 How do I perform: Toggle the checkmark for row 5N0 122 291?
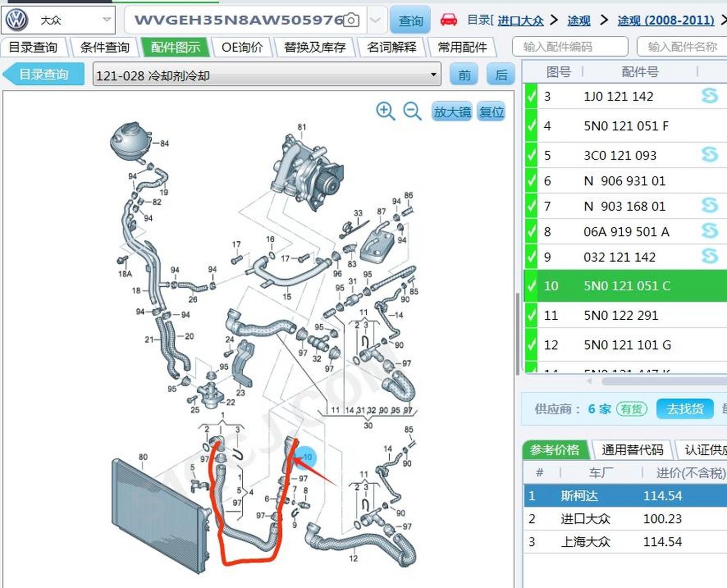531,315
